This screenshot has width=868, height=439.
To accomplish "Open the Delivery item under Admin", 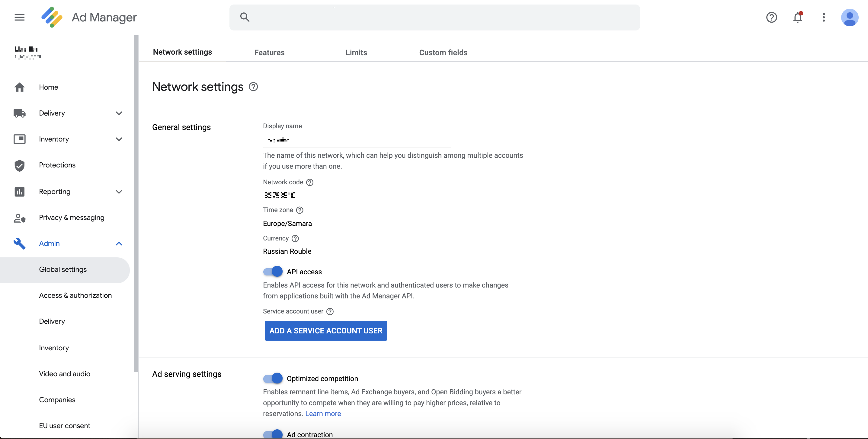I will (52, 322).
